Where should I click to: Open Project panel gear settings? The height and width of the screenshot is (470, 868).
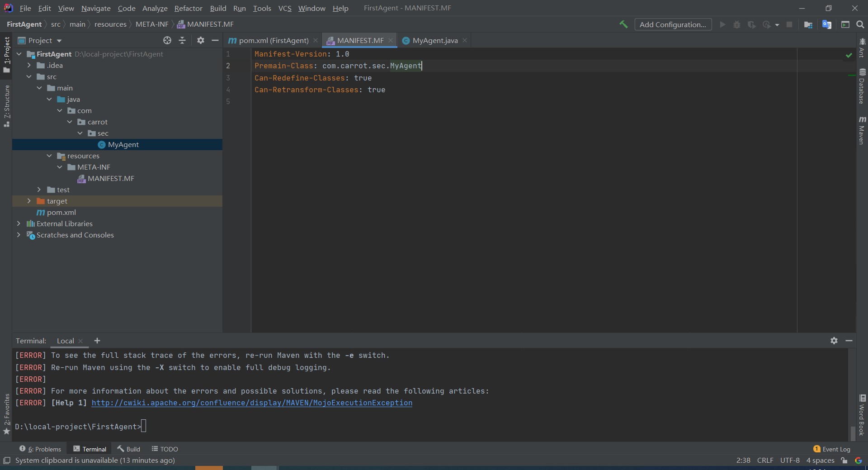click(201, 40)
